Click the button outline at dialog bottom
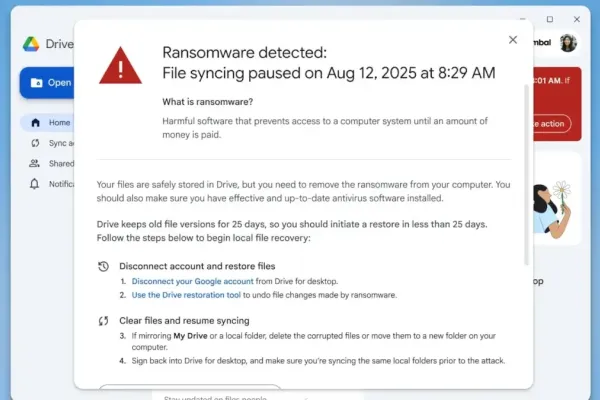 click(188, 389)
